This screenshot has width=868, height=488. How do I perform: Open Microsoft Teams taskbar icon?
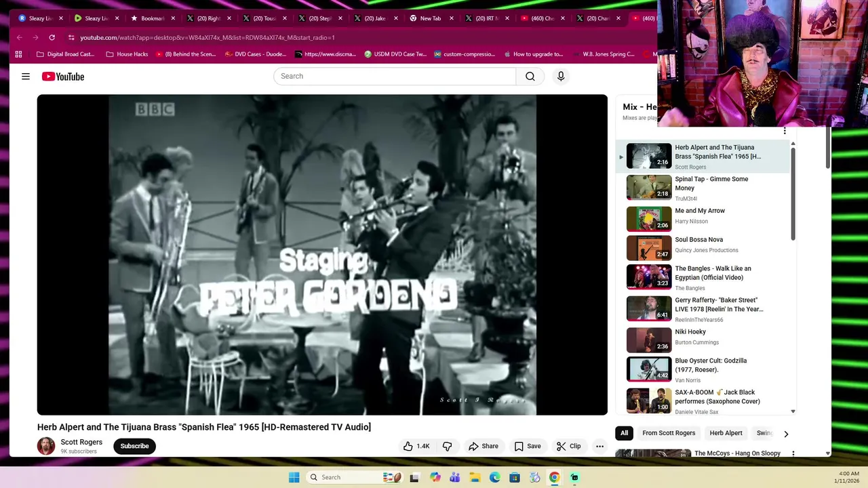click(x=454, y=477)
